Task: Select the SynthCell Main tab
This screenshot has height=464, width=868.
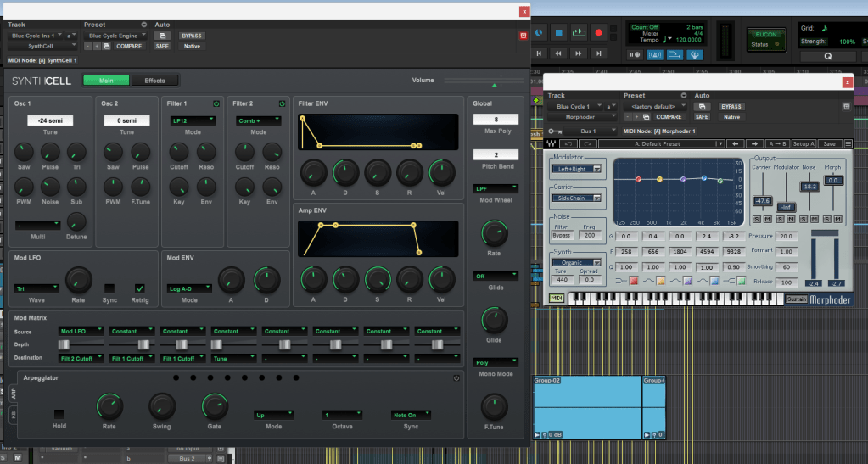Action: pos(106,81)
